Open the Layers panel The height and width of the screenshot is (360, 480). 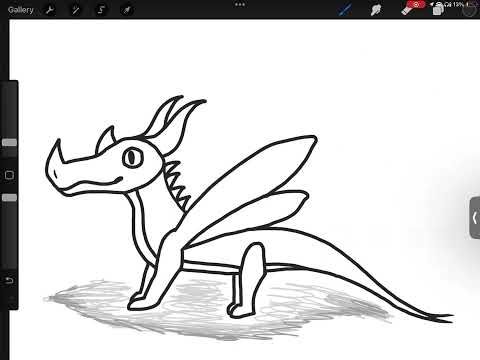pos(438,10)
